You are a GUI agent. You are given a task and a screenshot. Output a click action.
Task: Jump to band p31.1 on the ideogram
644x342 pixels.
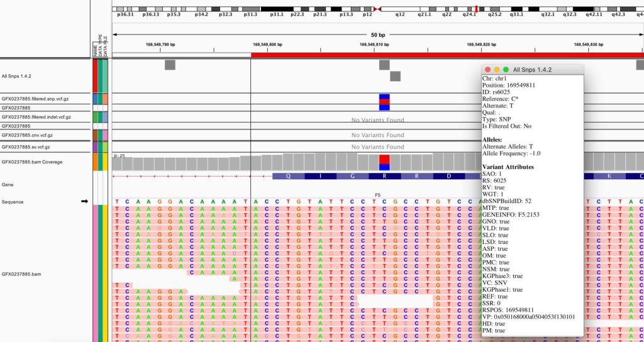click(x=277, y=14)
